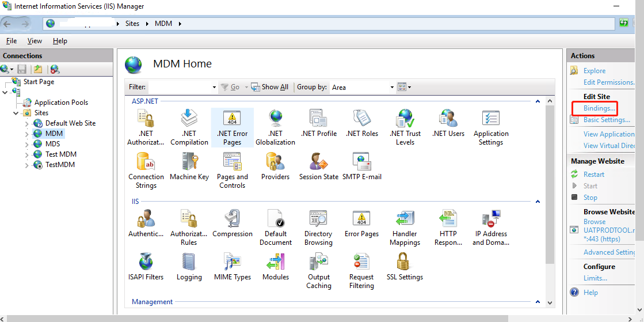This screenshot has width=644, height=322.
Task: Open the Help menu
Action: (x=60, y=41)
